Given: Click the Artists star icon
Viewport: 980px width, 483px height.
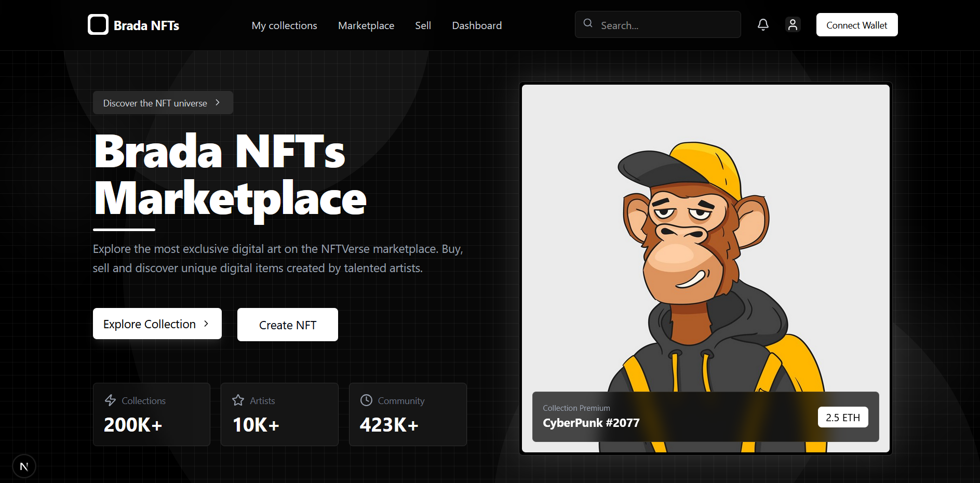Looking at the screenshot, I should (238, 400).
